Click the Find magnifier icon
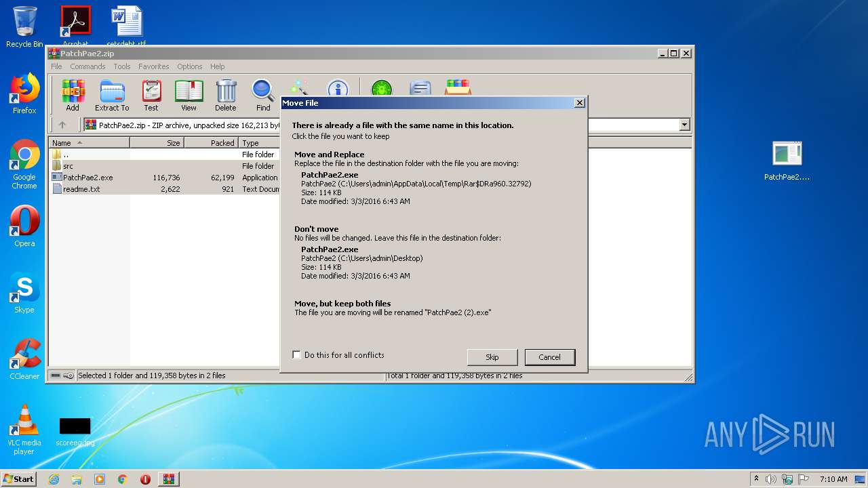 click(263, 96)
